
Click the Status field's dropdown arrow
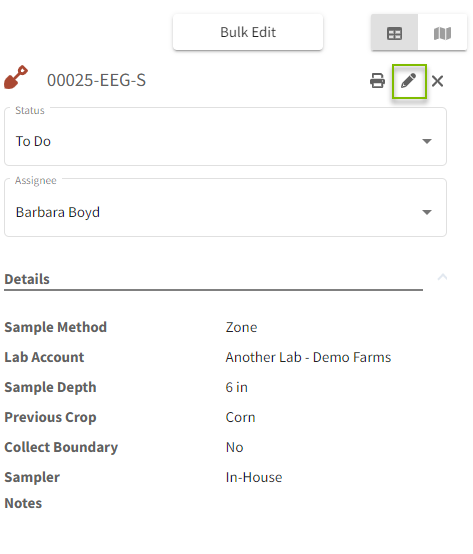coord(427,141)
